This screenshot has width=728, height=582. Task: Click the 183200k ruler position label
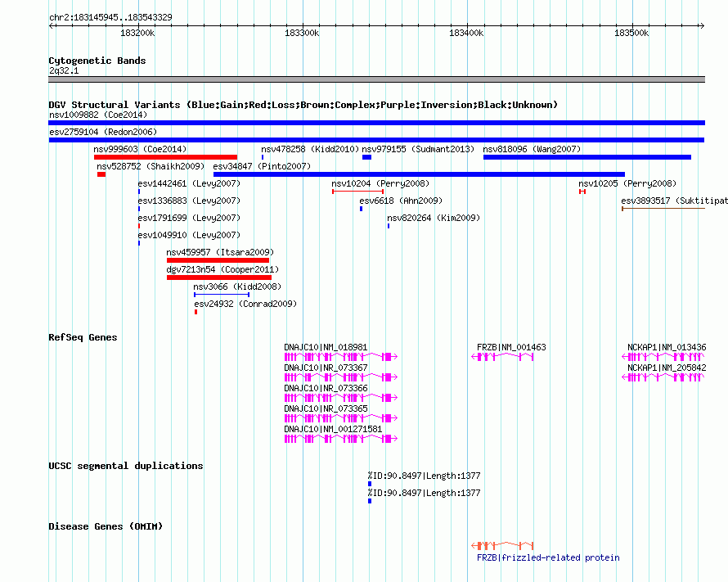[137, 33]
